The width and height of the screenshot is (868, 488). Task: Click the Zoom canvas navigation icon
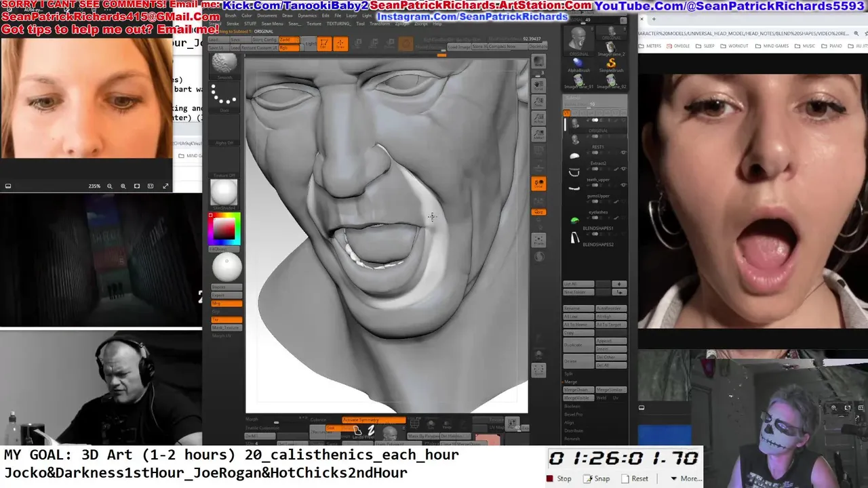pos(538,102)
